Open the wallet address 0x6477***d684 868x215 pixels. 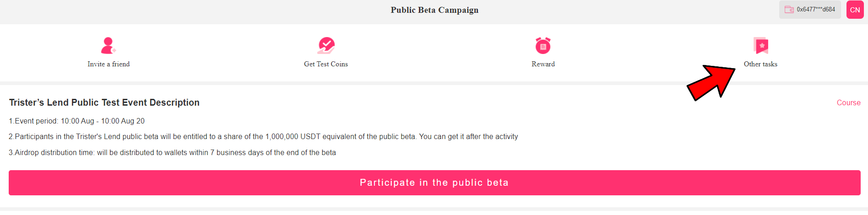816,10
